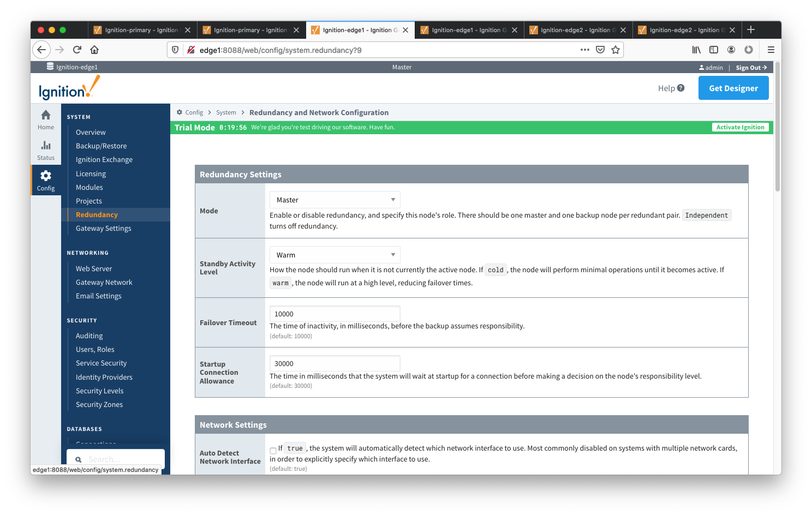Click the insecure connection lock icon
The image size is (812, 515).
pyautogui.click(x=191, y=50)
